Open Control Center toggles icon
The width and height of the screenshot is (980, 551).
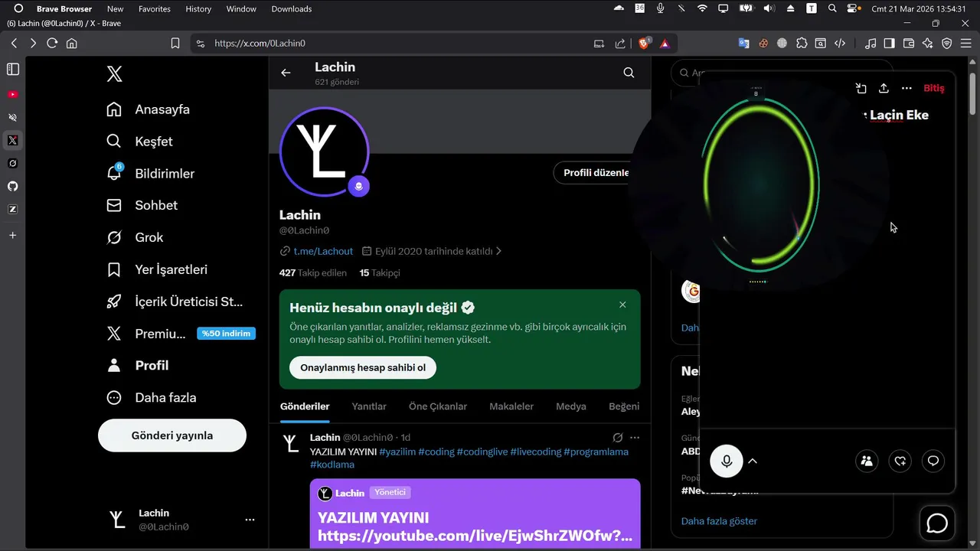click(854, 8)
